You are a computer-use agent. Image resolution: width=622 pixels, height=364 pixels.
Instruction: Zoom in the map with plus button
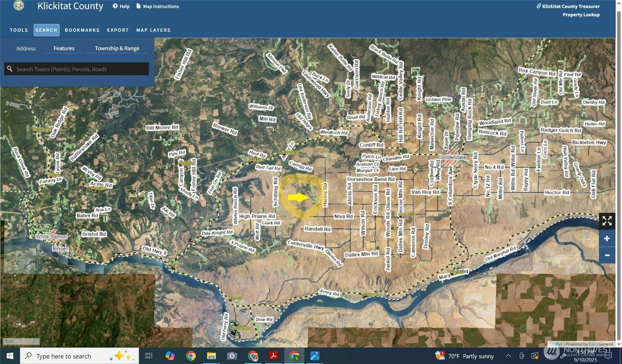point(607,239)
